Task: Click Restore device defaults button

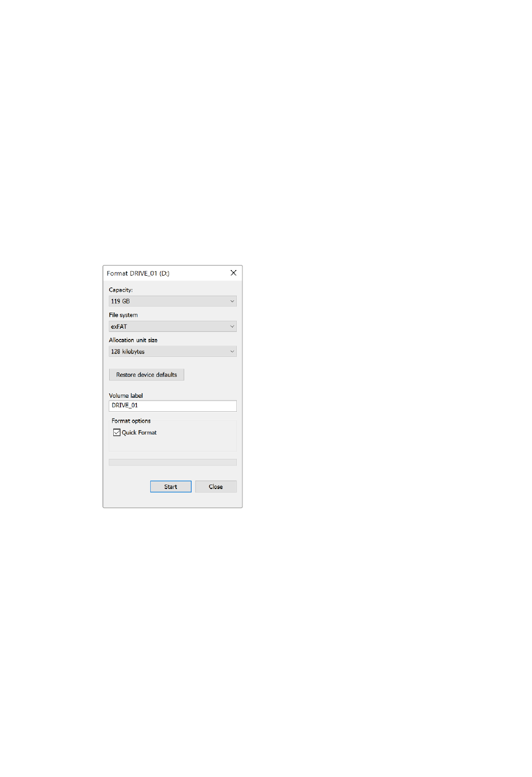Action: pos(147,375)
